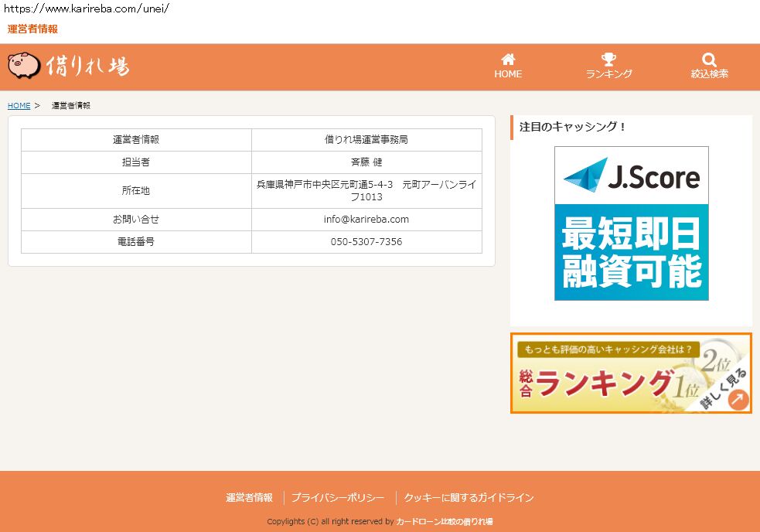The image size is (760, 532).
Task: Go to HOME via breadcrumb link
Action: coord(19,106)
